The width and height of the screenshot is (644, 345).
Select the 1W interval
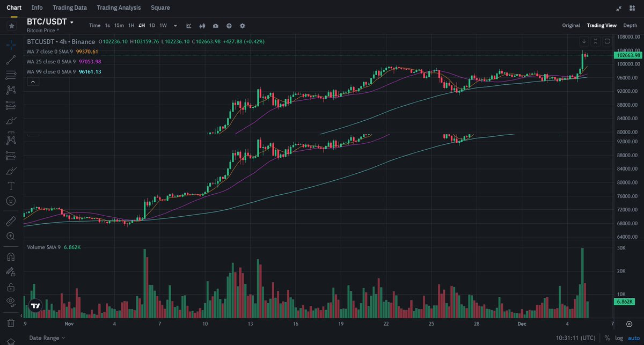point(163,25)
